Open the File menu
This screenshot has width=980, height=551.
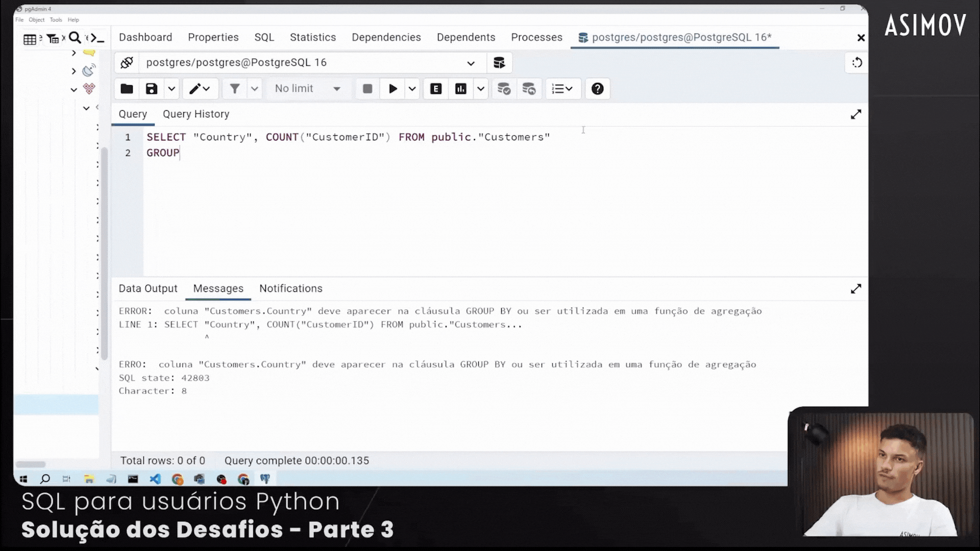(x=19, y=20)
